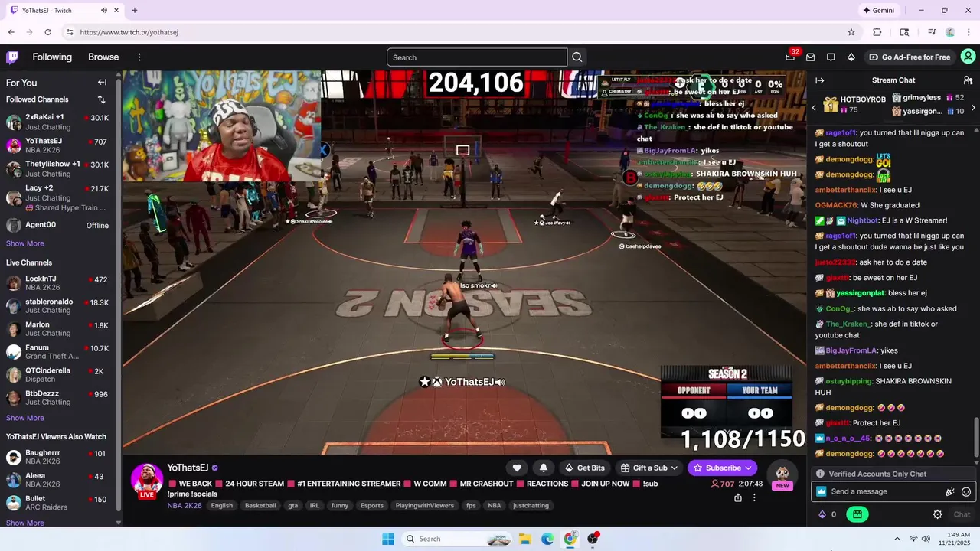
Task: Share the stream with share icon
Action: (x=737, y=497)
